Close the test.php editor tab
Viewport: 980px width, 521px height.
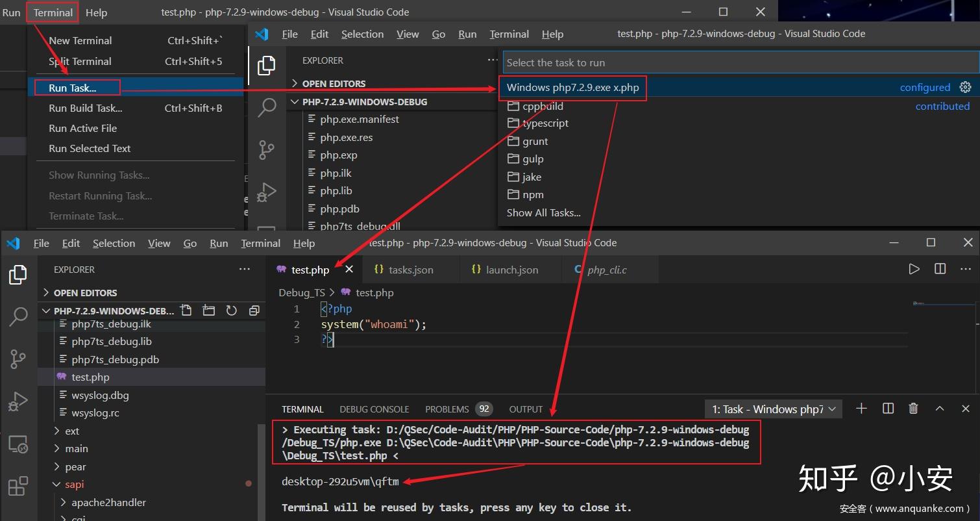coord(349,270)
